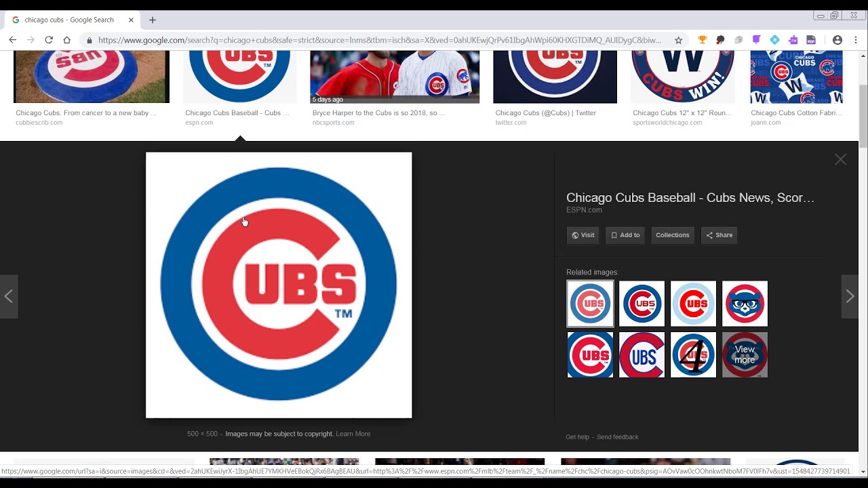The image size is (868, 488).
Task: Open the Chrome three-dot menu
Action: click(856, 40)
